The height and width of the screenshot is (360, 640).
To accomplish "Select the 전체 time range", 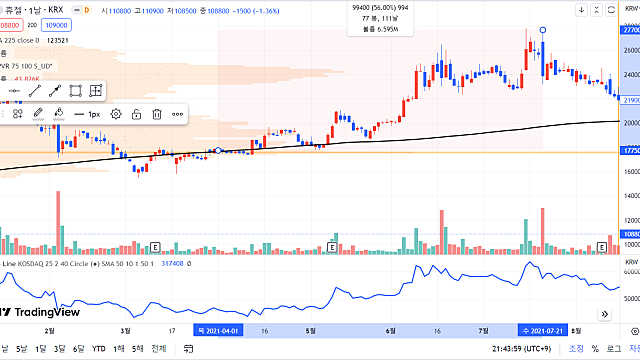I will tap(159, 349).
